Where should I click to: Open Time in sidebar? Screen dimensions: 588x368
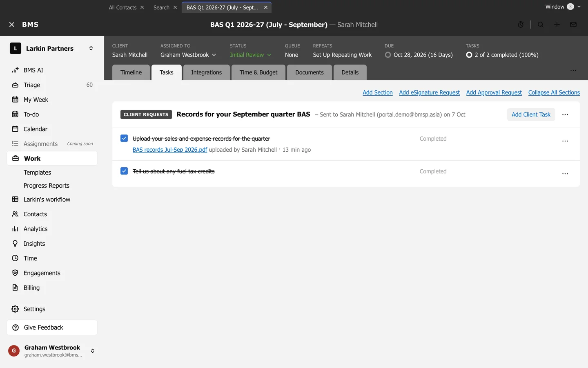(x=52, y=258)
